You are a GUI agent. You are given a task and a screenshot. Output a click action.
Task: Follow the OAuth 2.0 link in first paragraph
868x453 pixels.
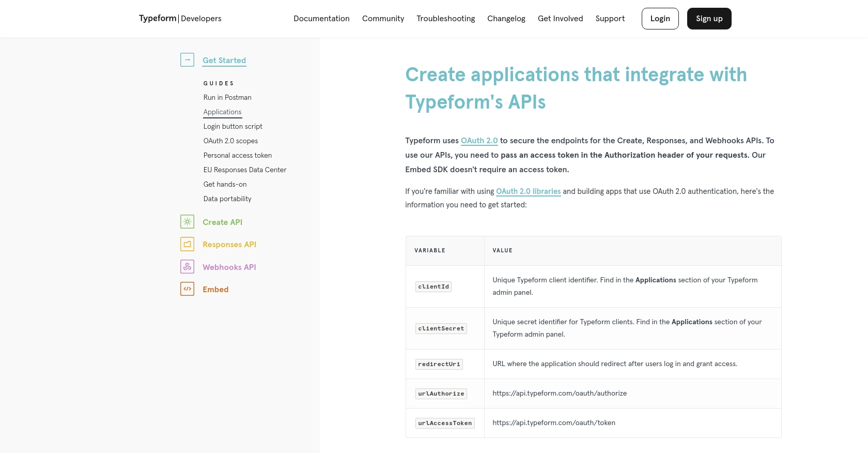point(479,141)
